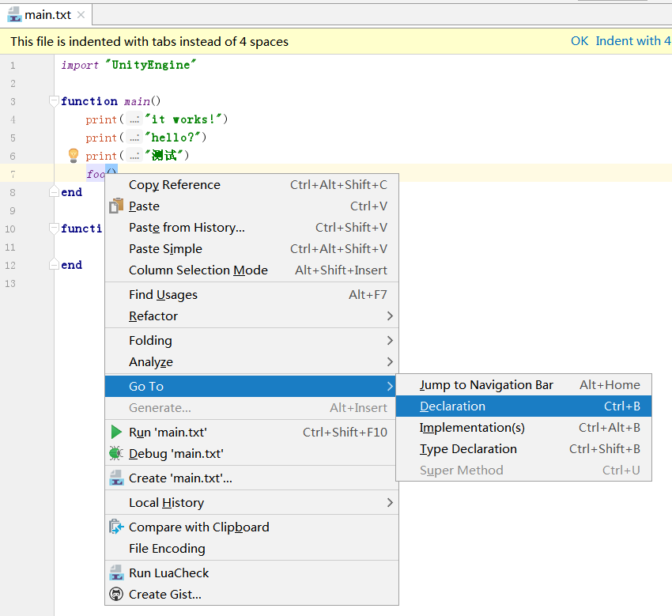Select Column Selection Mode option
This screenshot has height=616, width=672.
click(x=251, y=270)
